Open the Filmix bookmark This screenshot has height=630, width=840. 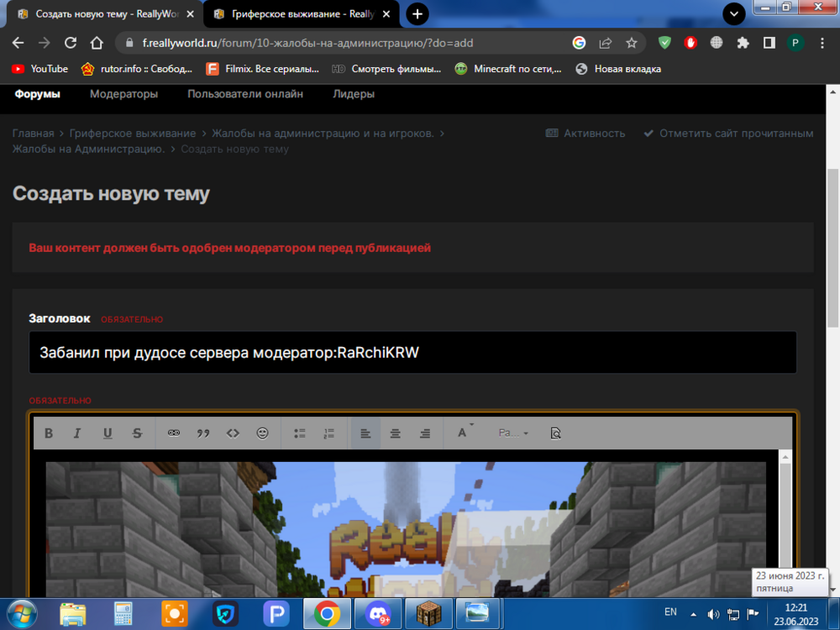coord(262,69)
